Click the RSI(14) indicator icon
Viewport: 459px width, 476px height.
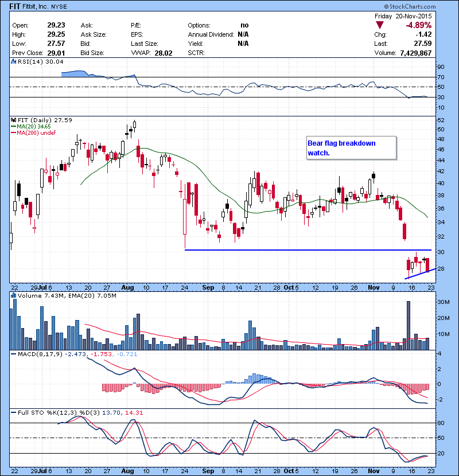13,61
